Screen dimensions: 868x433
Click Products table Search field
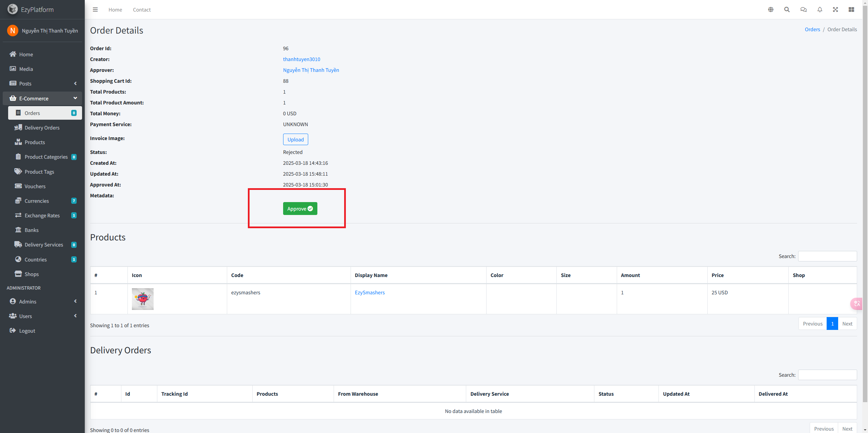pos(827,256)
